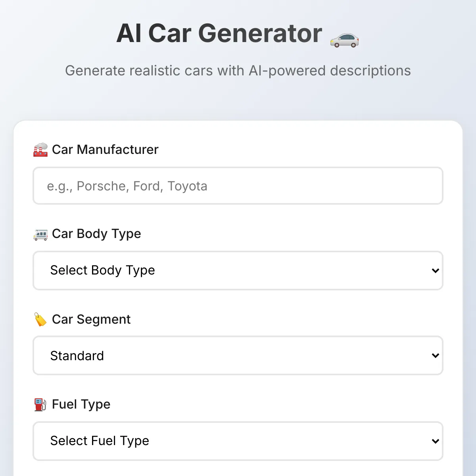Click the Car Manufacturer label
The height and width of the screenshot is (476, 476).
105,150
